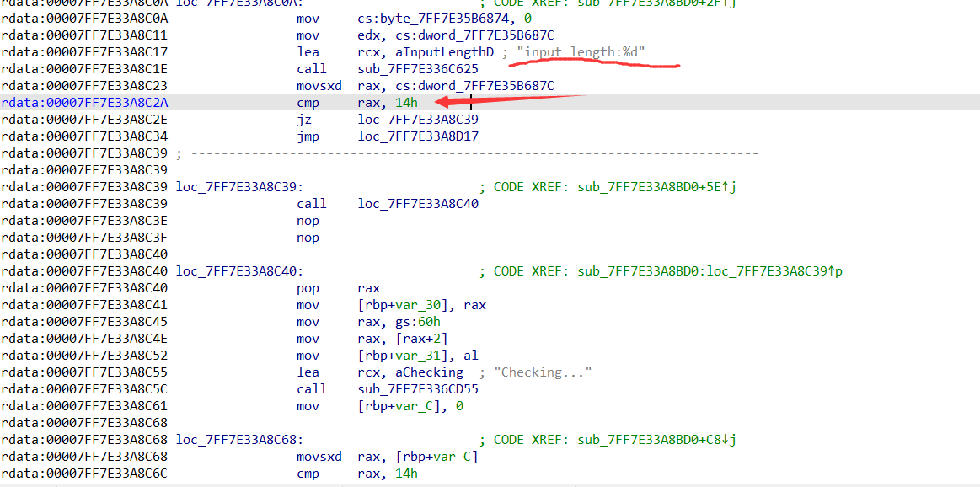Click the aInputLengthD string reference
Screen dimensions: 980x487
click(444, 52)
